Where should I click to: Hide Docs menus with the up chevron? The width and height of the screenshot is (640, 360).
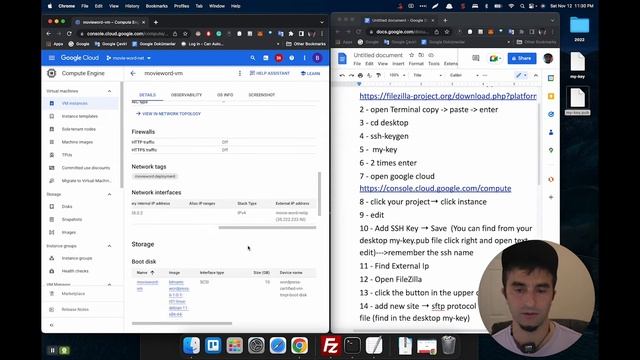pyautogui.click(x=536, y=75)
